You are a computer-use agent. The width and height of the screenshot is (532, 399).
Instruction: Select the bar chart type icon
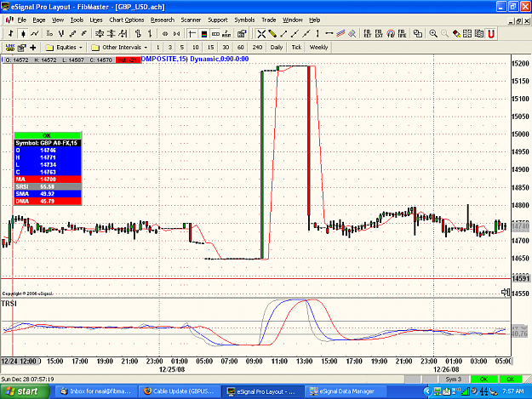[x=11, y=33]
